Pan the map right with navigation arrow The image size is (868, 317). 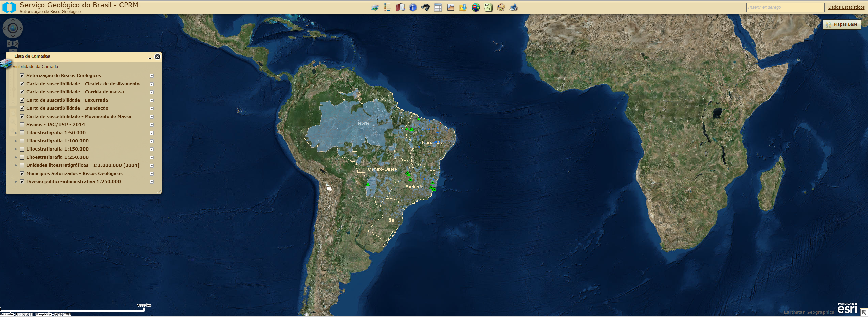pos(21,28)
